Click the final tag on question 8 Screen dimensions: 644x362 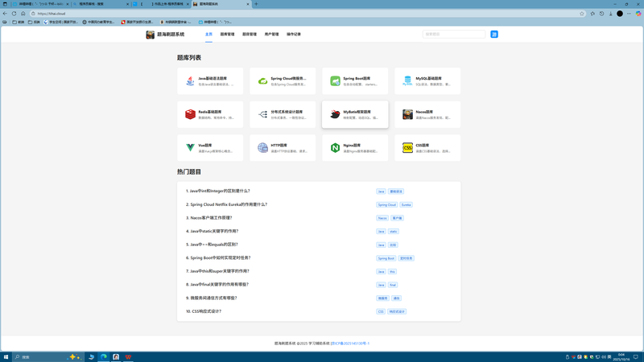[x=393, y=285]
